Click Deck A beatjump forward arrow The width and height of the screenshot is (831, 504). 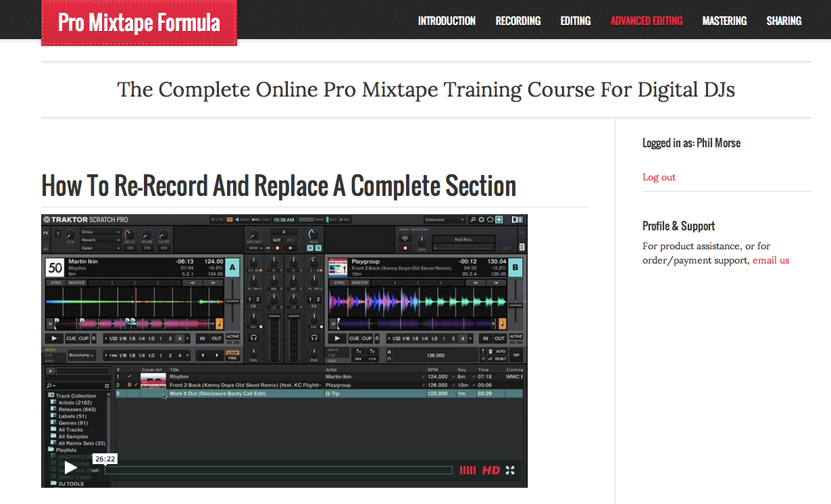[x=216, y=355]
